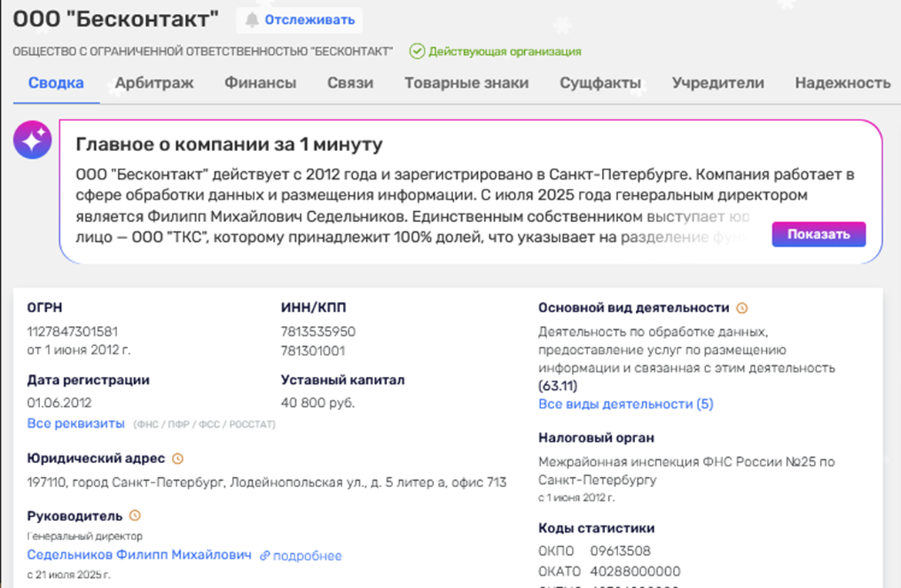Click the ОКПО code 09613508

[620, 551]
